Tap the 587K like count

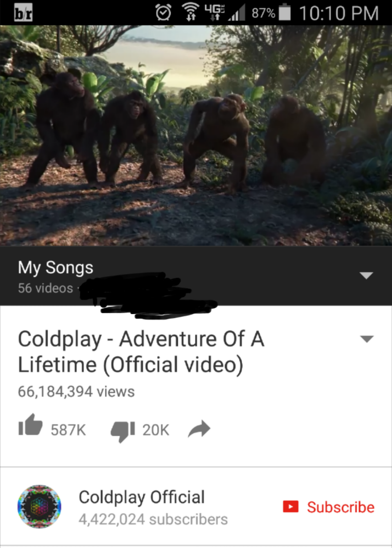pyautogui.click(x=68, y=430)
